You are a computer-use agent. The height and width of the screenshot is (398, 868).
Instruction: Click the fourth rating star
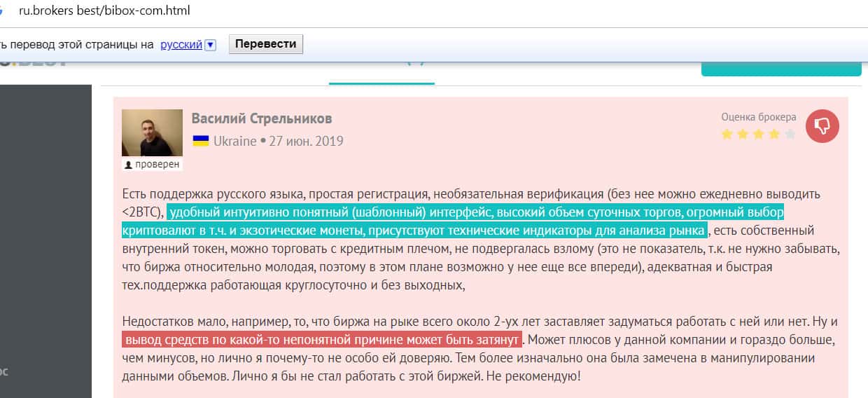click(x=774, y=134)
